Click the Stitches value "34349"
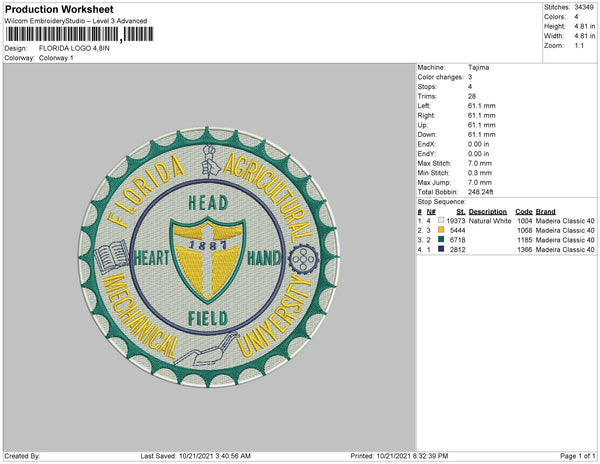The height and width of the screenshot is (464, 600). click(x=584, y=7)
